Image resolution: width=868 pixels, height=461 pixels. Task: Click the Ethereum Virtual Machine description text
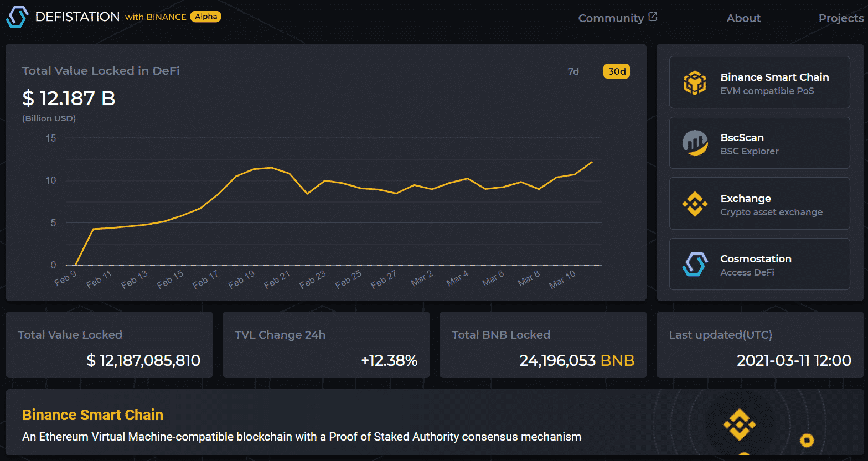[x=302, y=437]
